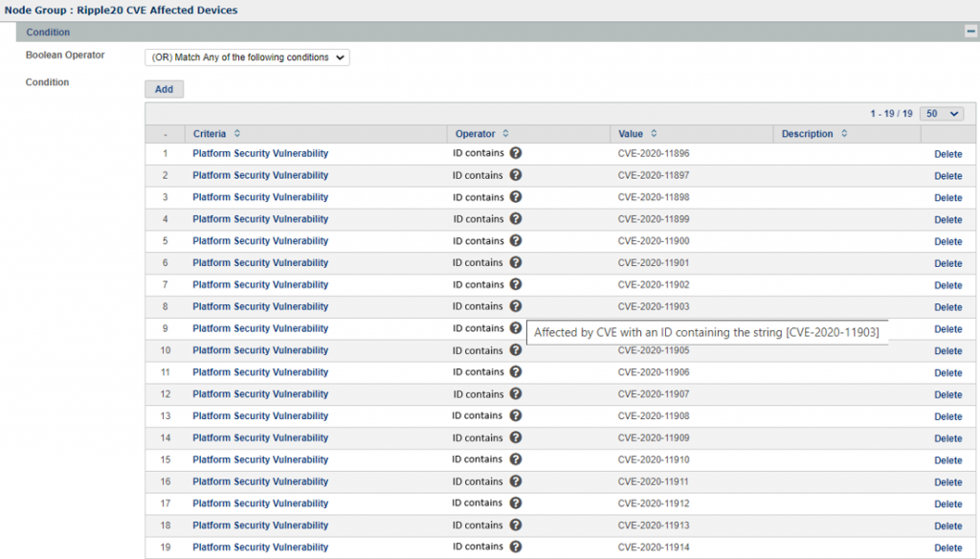Open the Boolean Operator dropdown
Image resolution: width=980 pixels, height=559 pixels.
[x=247, y=57]
